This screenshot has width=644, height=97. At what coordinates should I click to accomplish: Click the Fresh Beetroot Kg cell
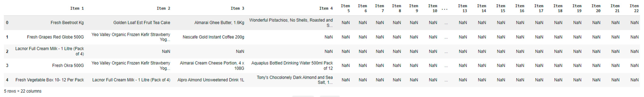(x=67, y=23)
